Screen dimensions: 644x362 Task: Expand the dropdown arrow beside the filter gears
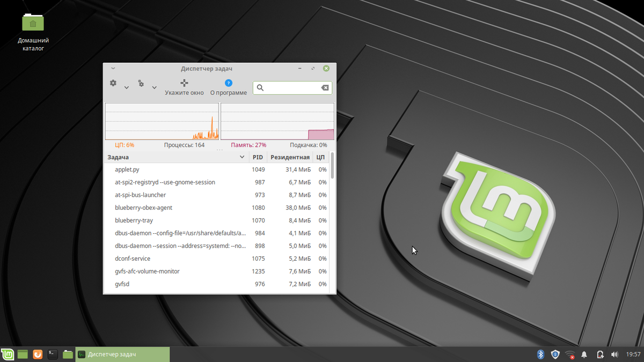[x=154, y=87]
